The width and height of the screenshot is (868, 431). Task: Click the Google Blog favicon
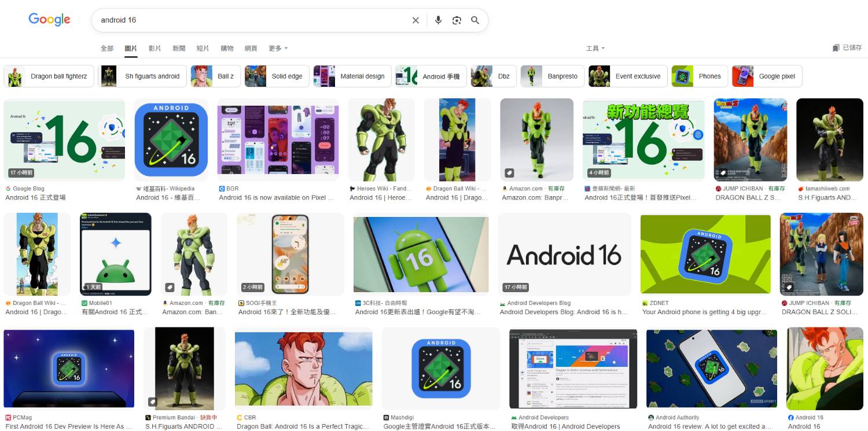coord(8,189)
